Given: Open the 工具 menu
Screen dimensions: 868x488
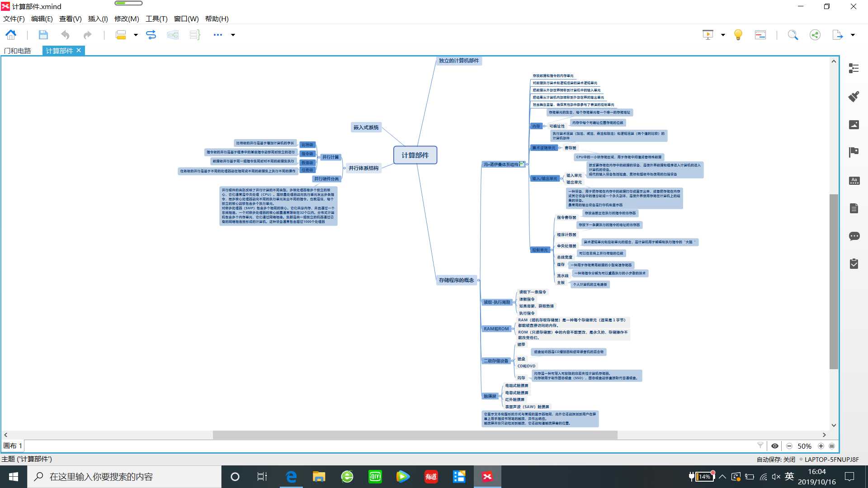Looking at the screenshot, I should coord(156,19).
